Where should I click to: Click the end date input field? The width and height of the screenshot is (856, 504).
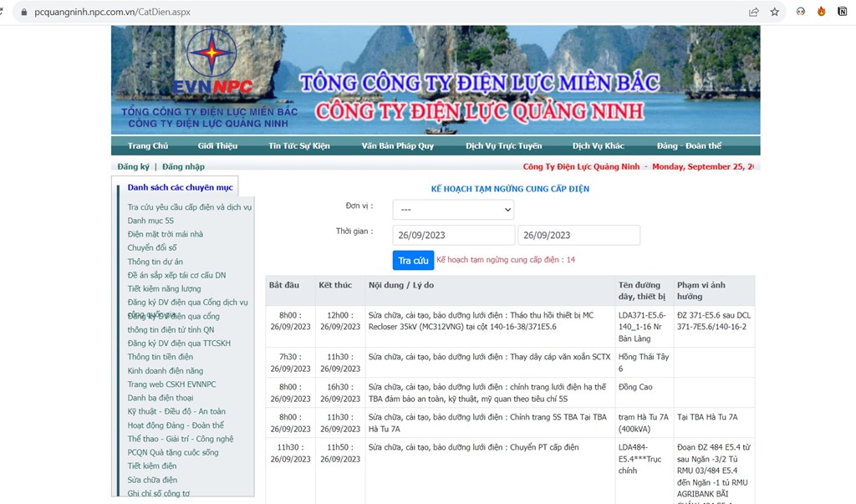coord(578,235)
